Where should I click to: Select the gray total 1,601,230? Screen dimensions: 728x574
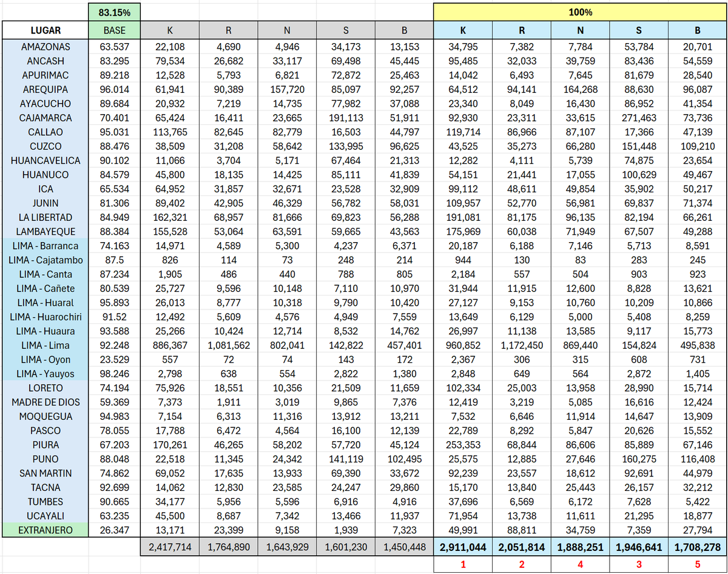tap(346, 547)
